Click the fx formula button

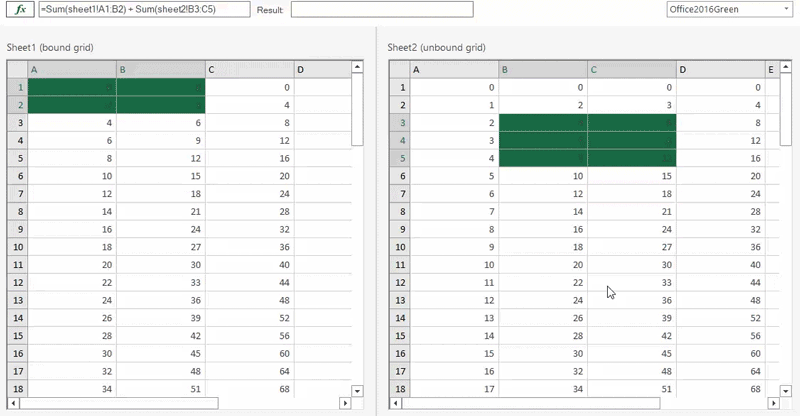(20, 9)
